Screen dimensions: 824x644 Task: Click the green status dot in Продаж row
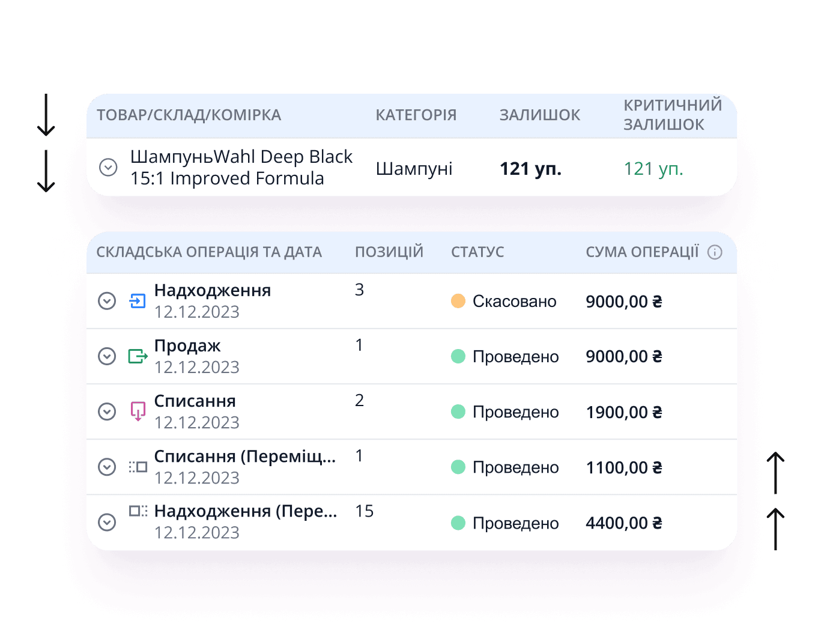pyautogui.click(x=458, y=356)
